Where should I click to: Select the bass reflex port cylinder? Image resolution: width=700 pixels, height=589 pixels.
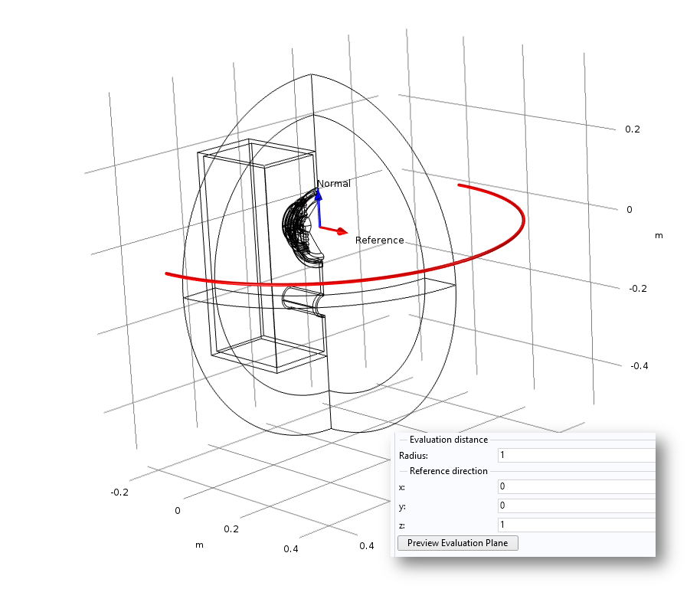coord(301,300)
